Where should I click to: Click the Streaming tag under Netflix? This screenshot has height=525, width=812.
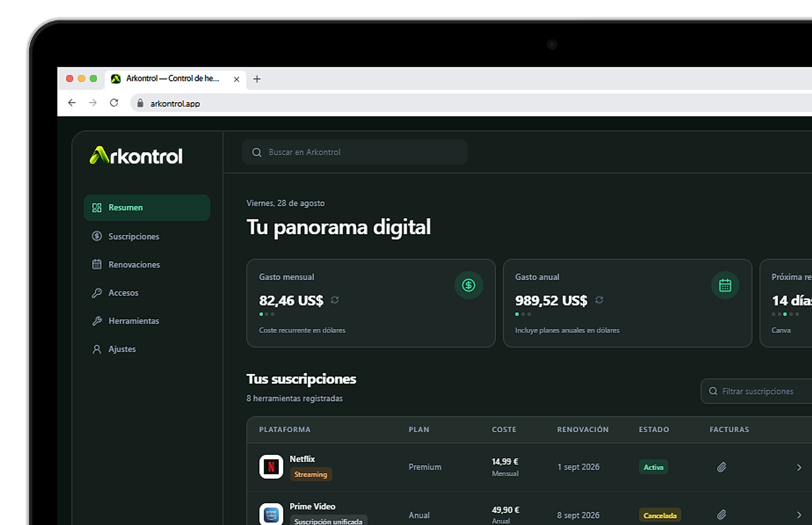(311, 474)
